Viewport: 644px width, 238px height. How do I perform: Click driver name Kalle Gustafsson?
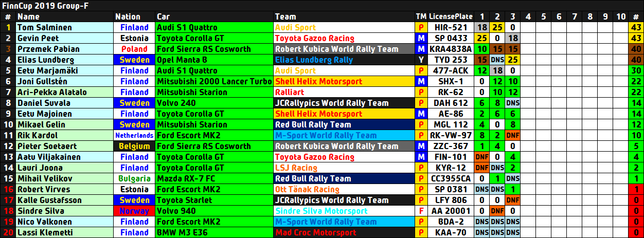point(49,200)
